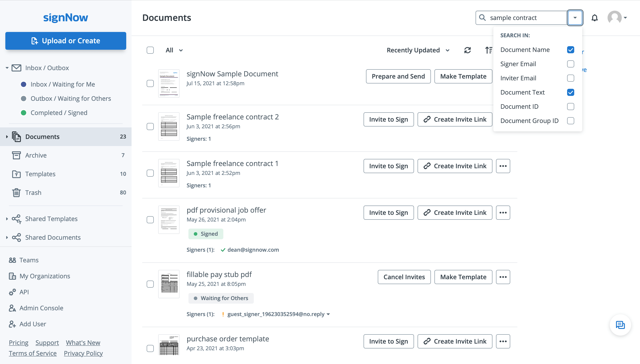This screenshot has width=640, height=364.
Task: Select Completed Signed inbox view
Action: [59, 112]
